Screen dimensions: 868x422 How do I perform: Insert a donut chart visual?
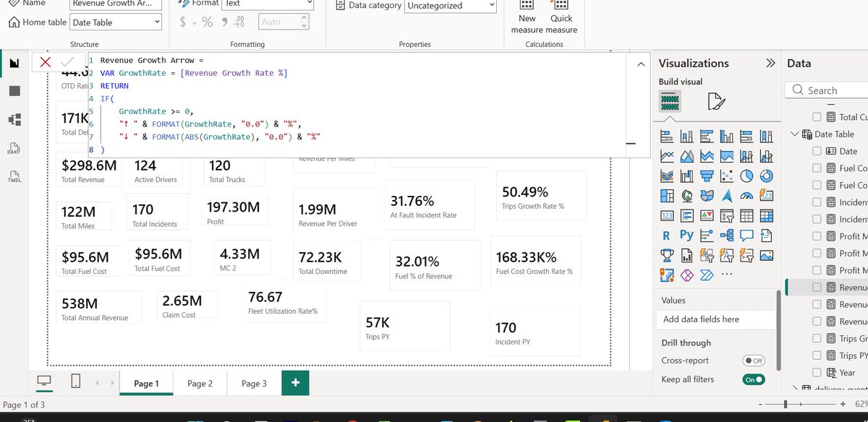click(x=767, y=176)
